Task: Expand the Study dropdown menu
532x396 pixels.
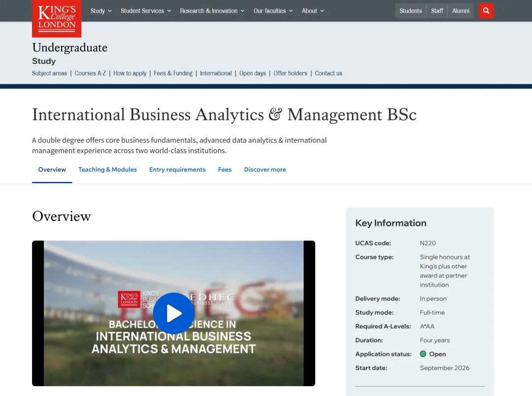Action: 101,11
